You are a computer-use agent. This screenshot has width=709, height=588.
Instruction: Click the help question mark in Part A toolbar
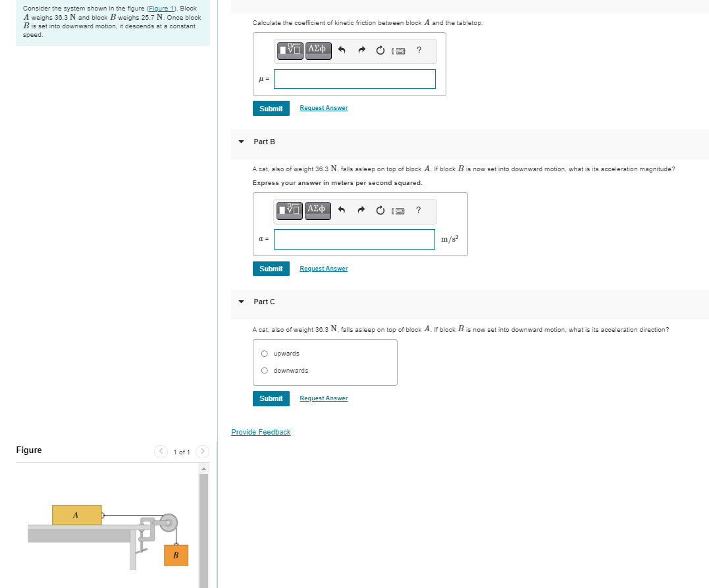pos(418,51)
